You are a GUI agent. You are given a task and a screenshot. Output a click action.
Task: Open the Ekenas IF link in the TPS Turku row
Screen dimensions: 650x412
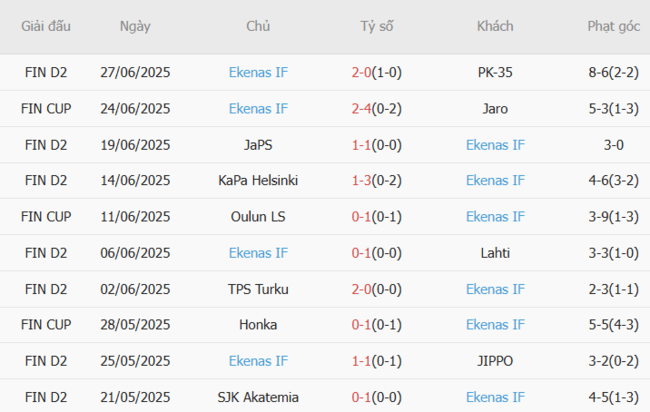[x=495, y=289]
